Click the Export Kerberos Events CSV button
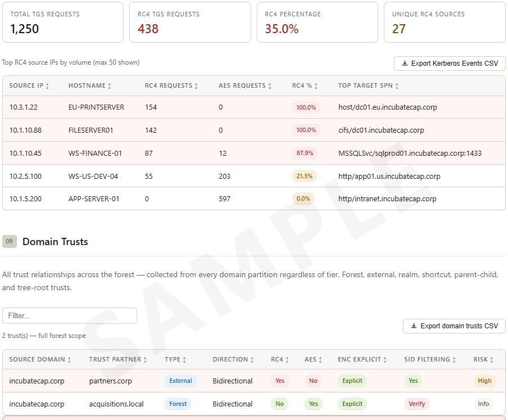Viewport: 508px width, 420px height. (449, 64)
